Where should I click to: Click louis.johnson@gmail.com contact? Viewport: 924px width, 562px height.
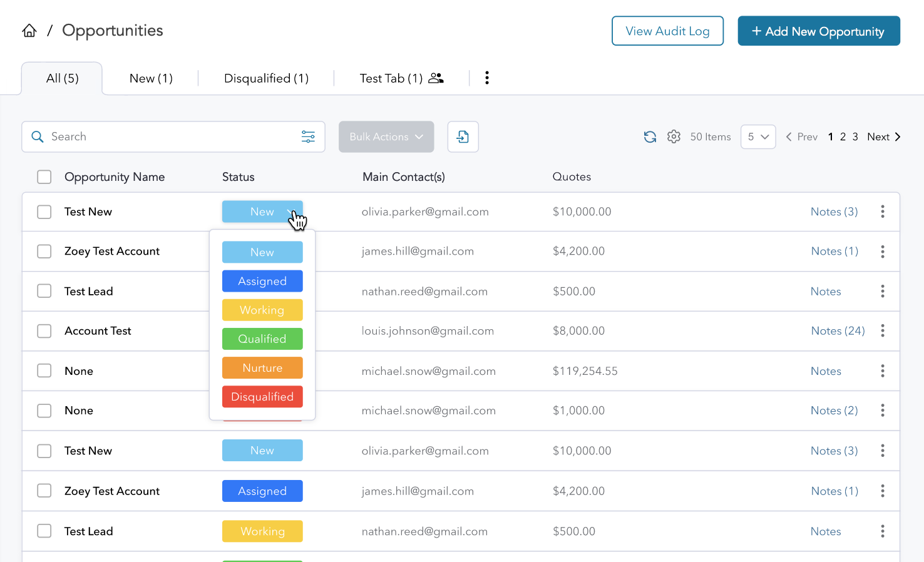pyautogui.click(x=428, y=330)
